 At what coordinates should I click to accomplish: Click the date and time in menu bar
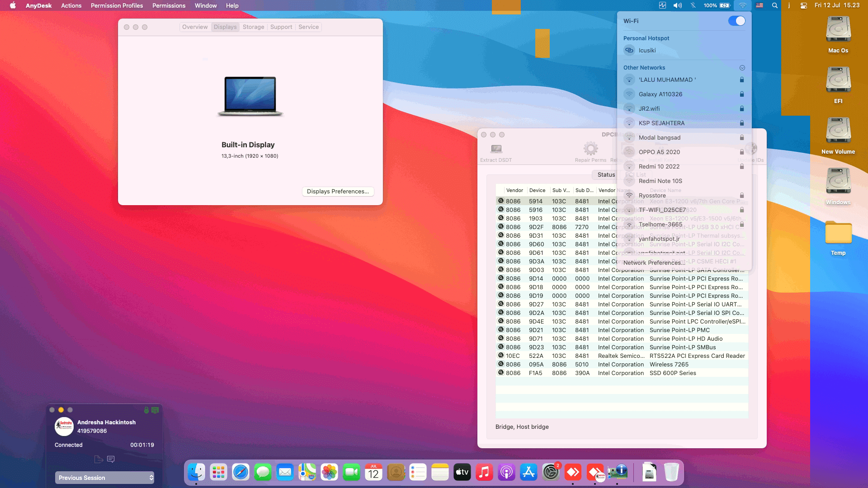(837, 5)
